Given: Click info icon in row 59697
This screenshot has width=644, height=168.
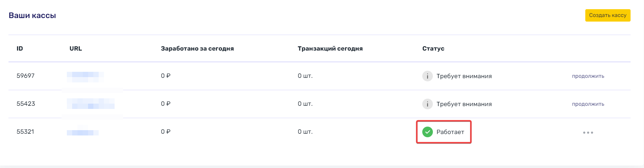Looking at the screenshot, I should pyautogui.click(x=428, y=76).
